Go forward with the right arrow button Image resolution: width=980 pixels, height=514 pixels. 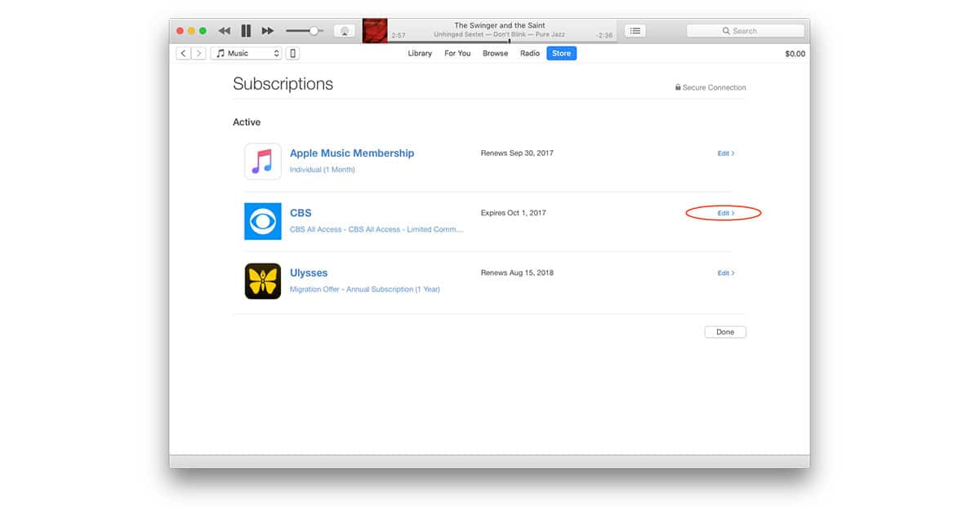[x=198, y=53]
